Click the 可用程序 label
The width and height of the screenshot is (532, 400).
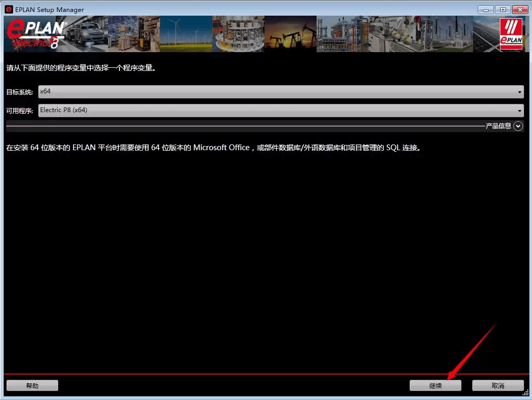19,111
